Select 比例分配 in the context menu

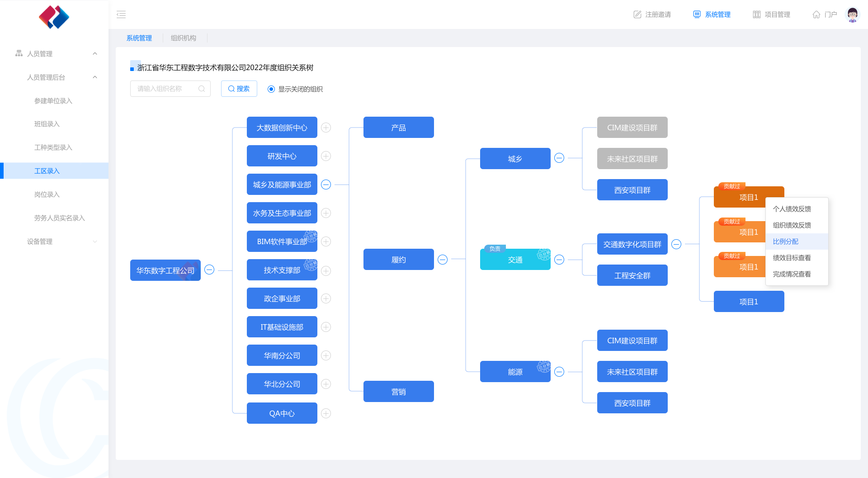(797, 241)
